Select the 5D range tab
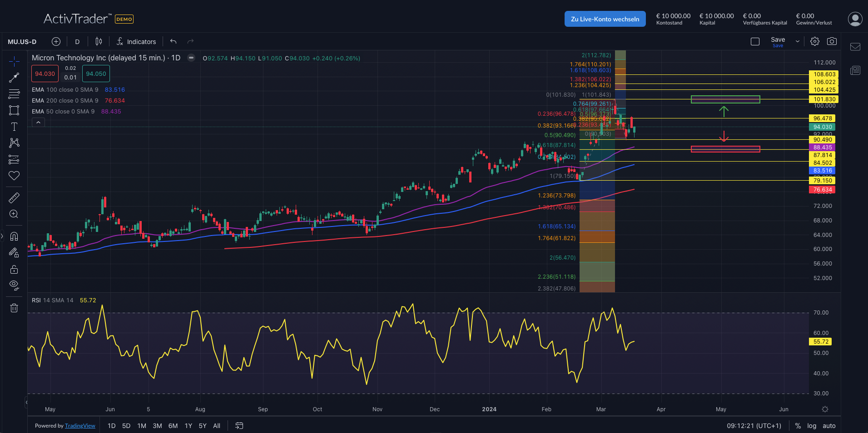868x433 pixels. [126, 426]
